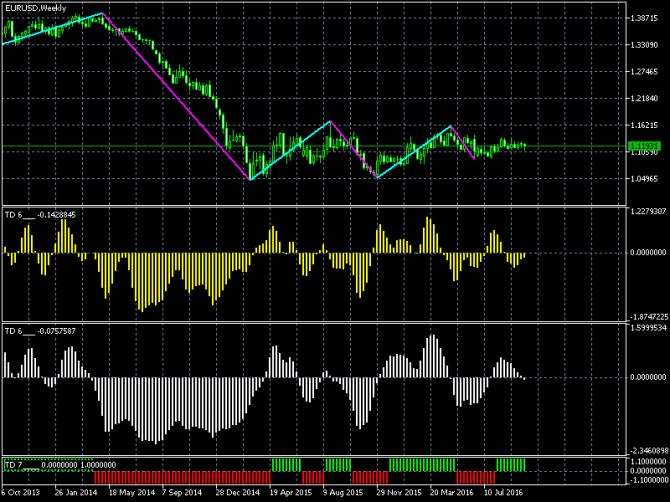
Task: Click the 1.2279307 scale value
Action: pyautogui.click(x=648, y=211)
